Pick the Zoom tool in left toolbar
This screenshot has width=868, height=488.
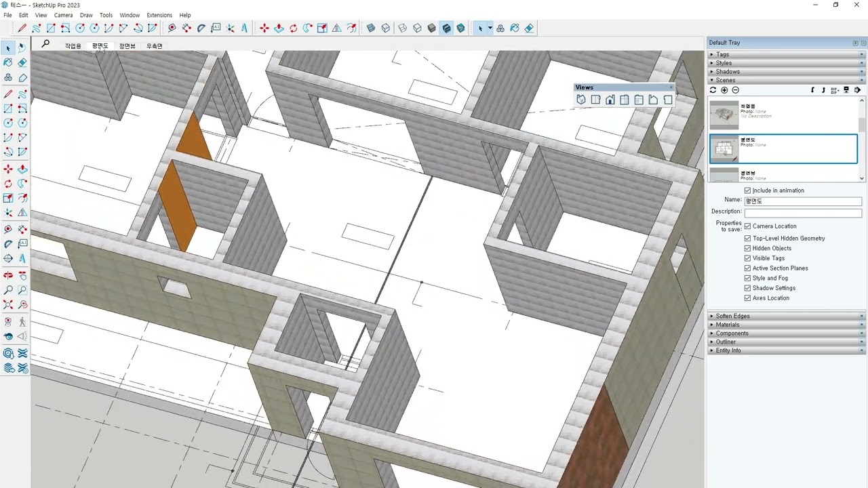click(8, 290)
